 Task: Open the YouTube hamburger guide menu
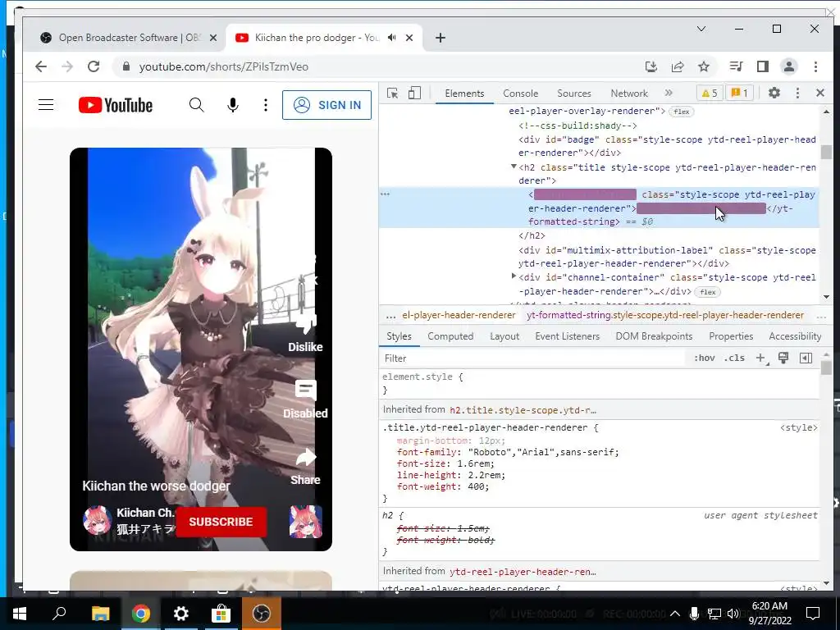[x=46, y=105]
